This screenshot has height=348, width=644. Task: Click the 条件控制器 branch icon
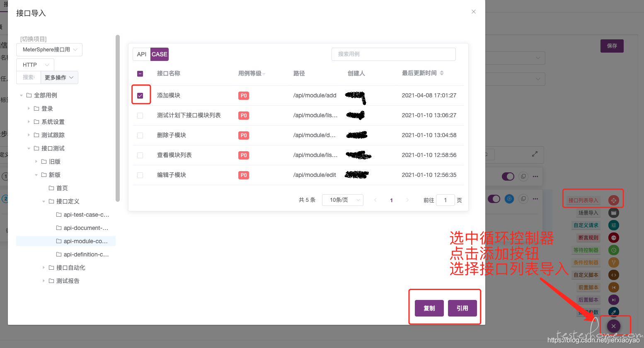click(613, 263)
